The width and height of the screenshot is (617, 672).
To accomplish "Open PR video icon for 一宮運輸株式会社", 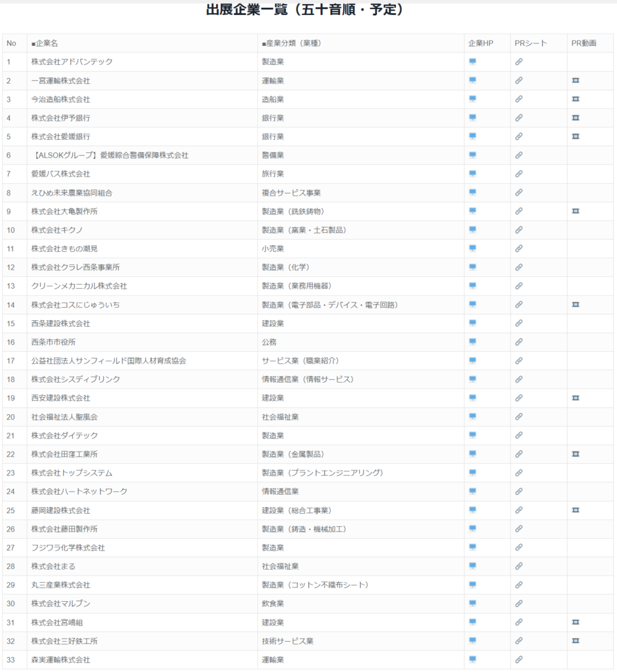I will click(x=576, y=81).
